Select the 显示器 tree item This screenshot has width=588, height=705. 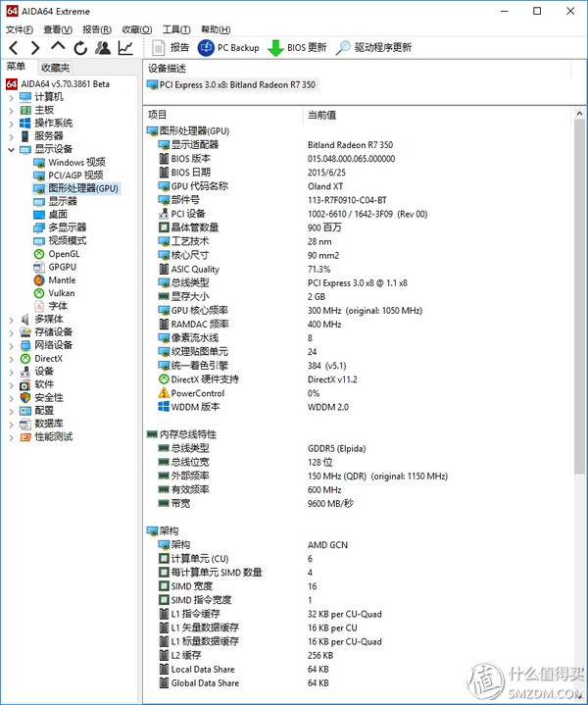click(x=55, y=201)
